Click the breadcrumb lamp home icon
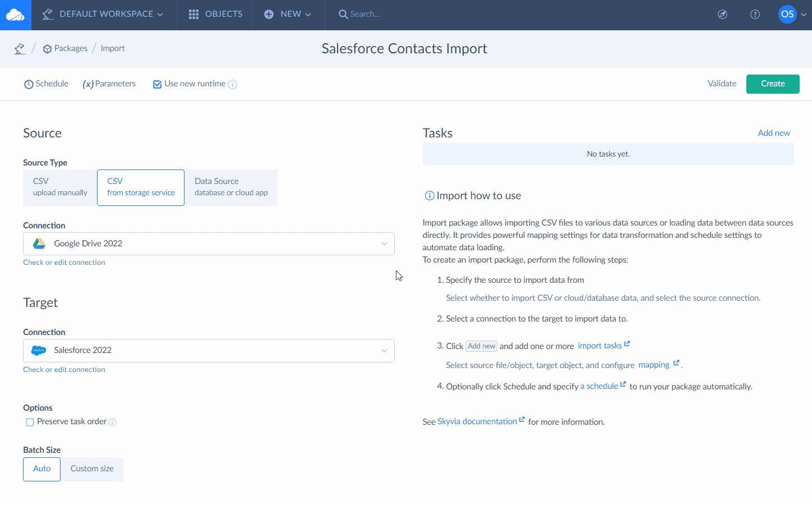Viewport: 812px width, 505px height. 20,49
